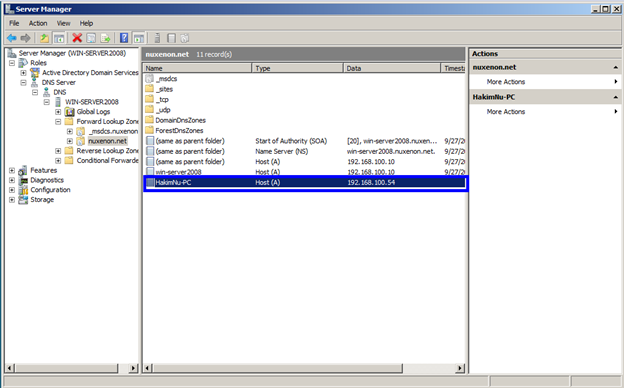Select the Start of Authority (SOA) record
624x388 pixels.
click(304, 141)
